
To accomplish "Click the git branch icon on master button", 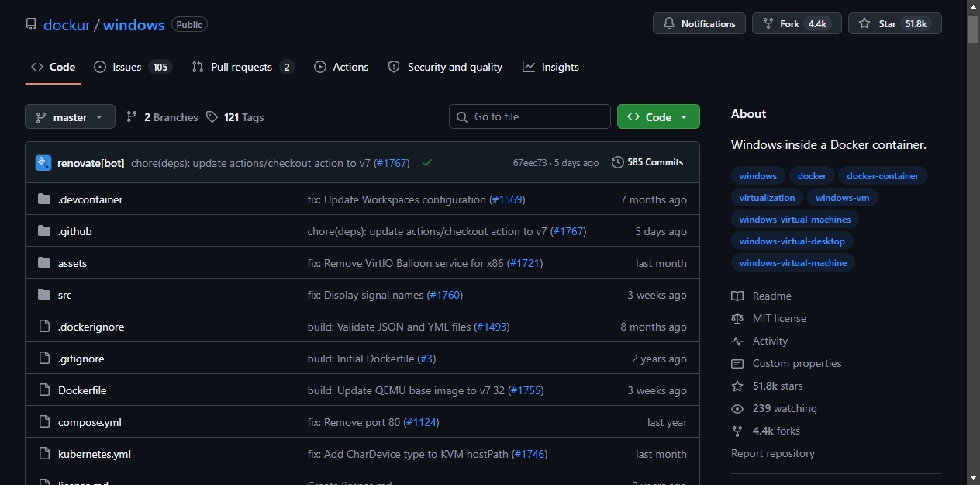I will pos(40,117).
